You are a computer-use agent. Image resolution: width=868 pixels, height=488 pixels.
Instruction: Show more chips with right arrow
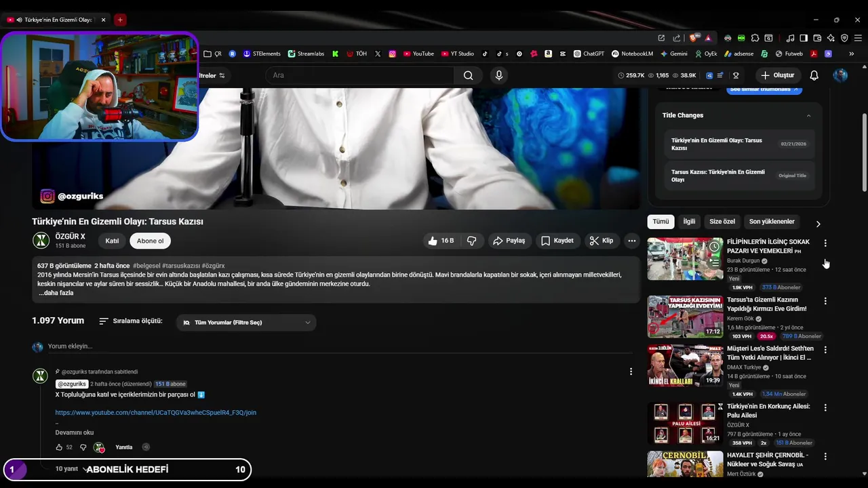pyautogui.click(x=818, y=224)
